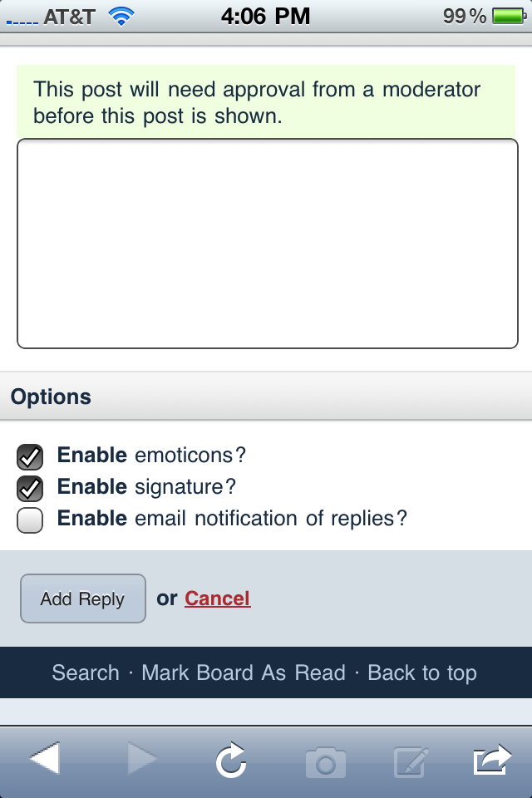Tap the battery indicator icon
This screenshot has height=798, width=532.
506,16
